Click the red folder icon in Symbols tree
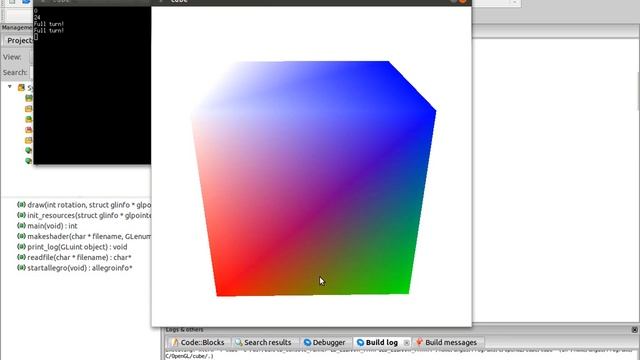Screen dimensions: 640x360 (29, 130)
